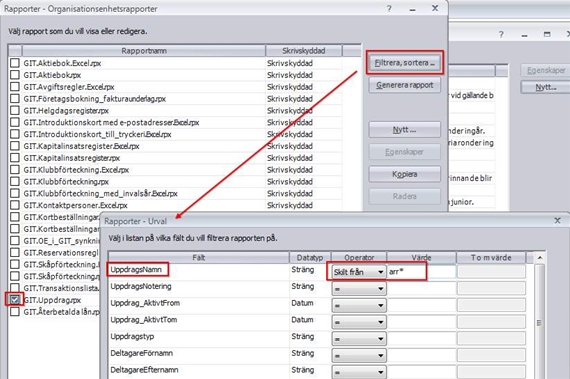This screenshot has width=570, height=379.
Task: Expand operator dropdown for Uppdrag_AktivtFrom
Action: [x=358, y=305]
